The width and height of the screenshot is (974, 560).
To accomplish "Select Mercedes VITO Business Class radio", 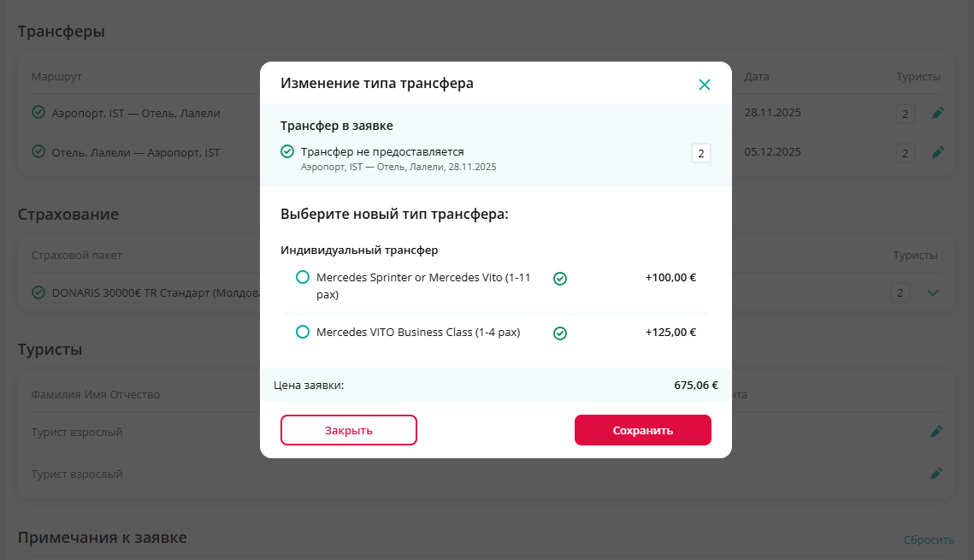I will coord(302,332).
